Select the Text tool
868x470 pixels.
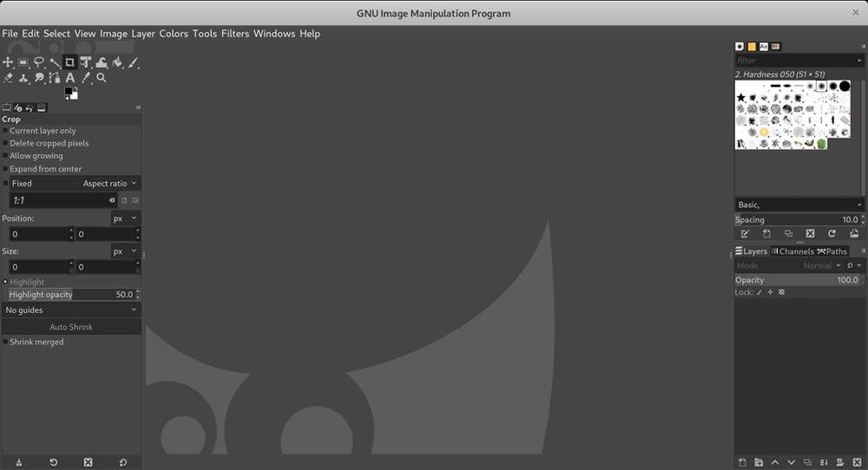pos(69,78)
